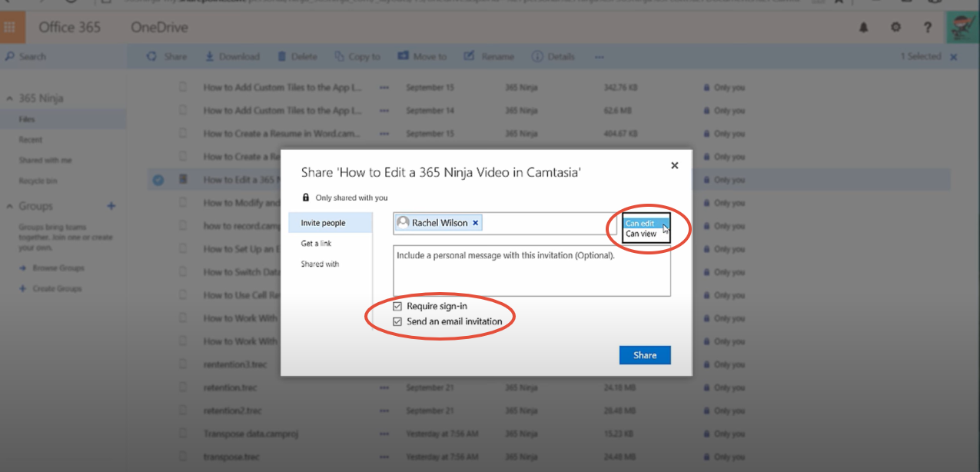Screen dimensions: 980x472
Task: Click lock icon on the 62.6 MB row
Action: tap(706, 111)
